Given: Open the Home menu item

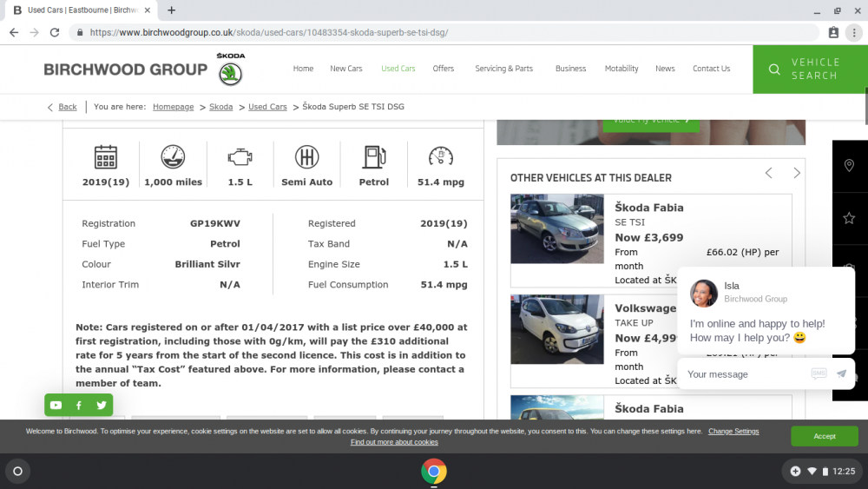Looking at the screenshot, I should 303,69.
